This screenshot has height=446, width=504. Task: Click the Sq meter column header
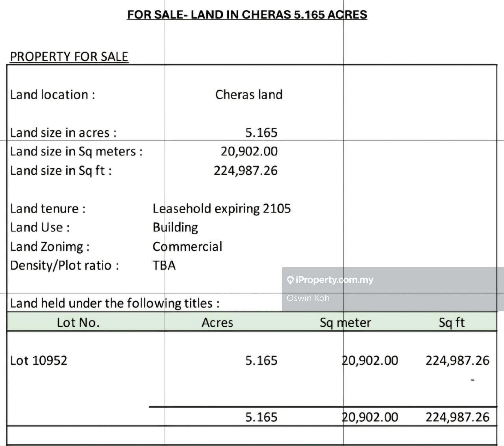click(345, 322)
